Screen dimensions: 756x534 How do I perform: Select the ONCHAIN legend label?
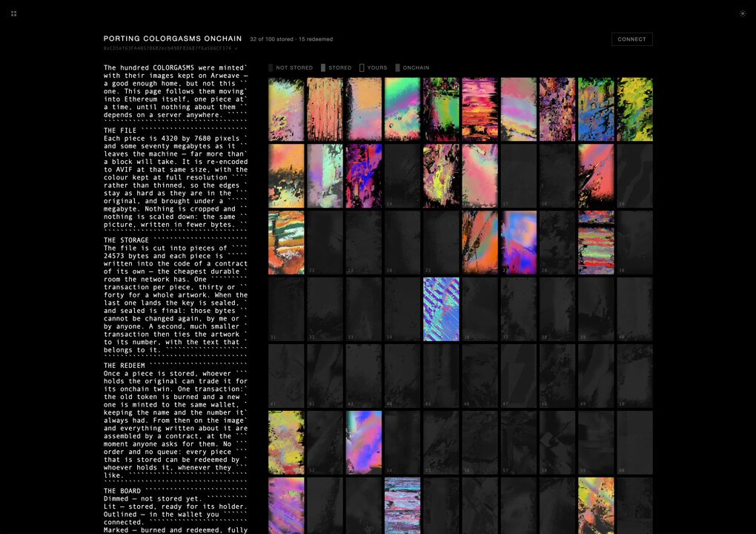416,67
